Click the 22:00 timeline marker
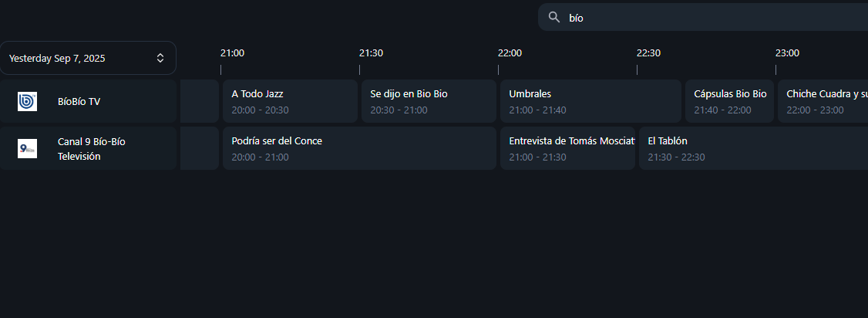 [510, 53]
